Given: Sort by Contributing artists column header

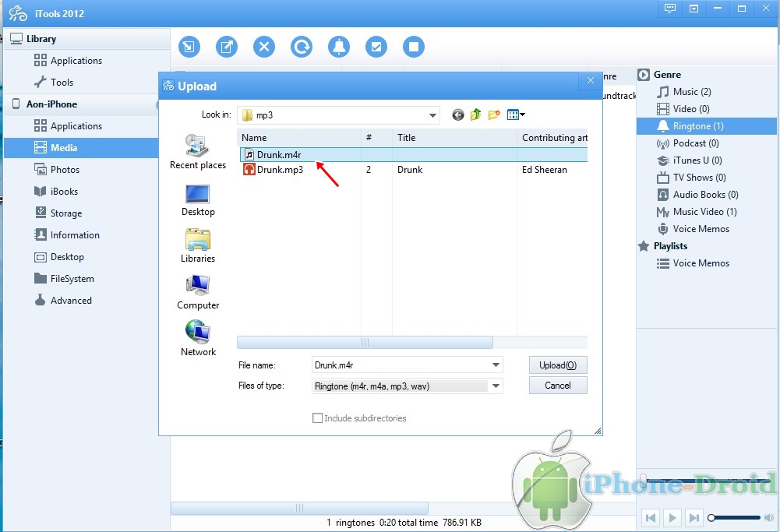Looking at the screenshot, I should point(554,138).
